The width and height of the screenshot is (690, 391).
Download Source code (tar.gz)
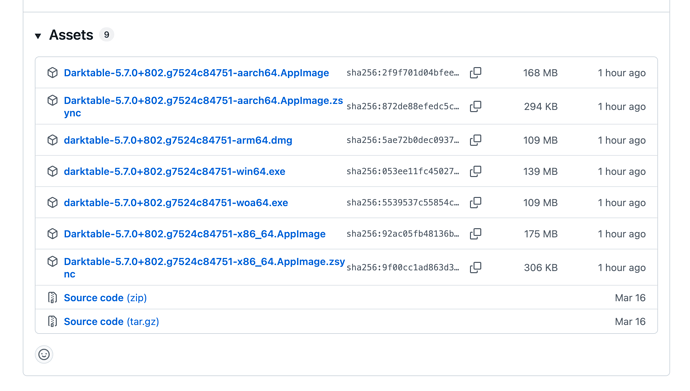(x=111, y=322)
